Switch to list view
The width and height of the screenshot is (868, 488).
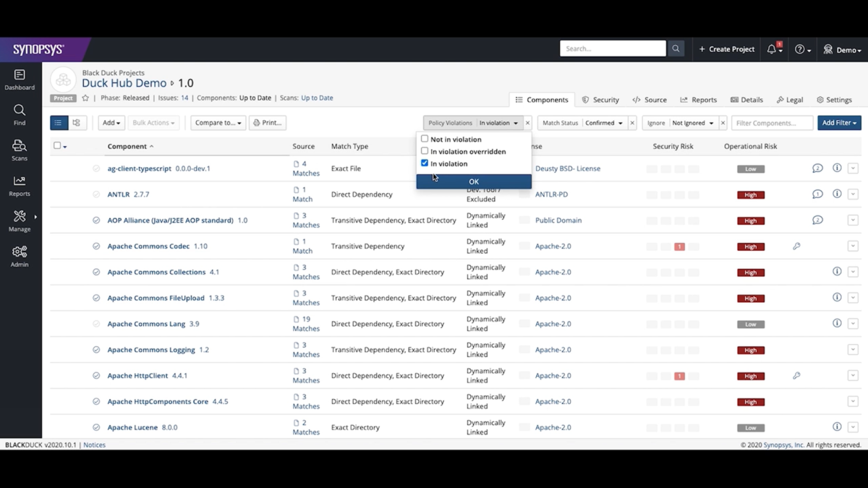59,123
